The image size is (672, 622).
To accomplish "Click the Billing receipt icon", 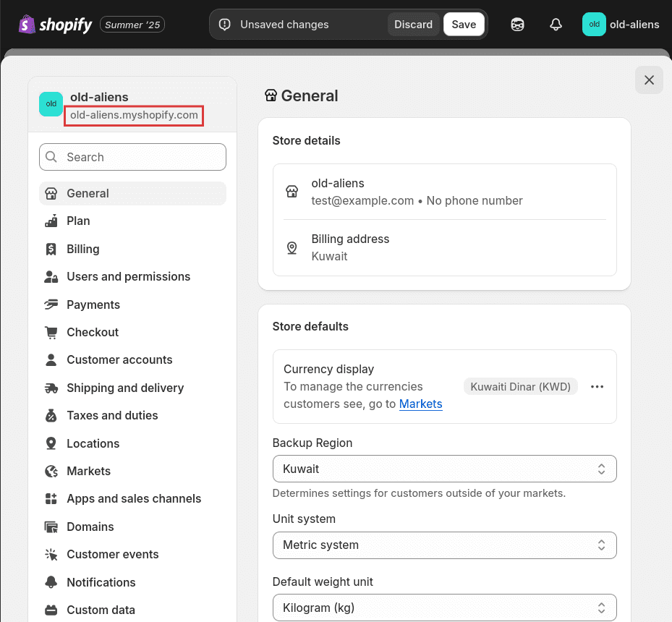I will [51, 249].
